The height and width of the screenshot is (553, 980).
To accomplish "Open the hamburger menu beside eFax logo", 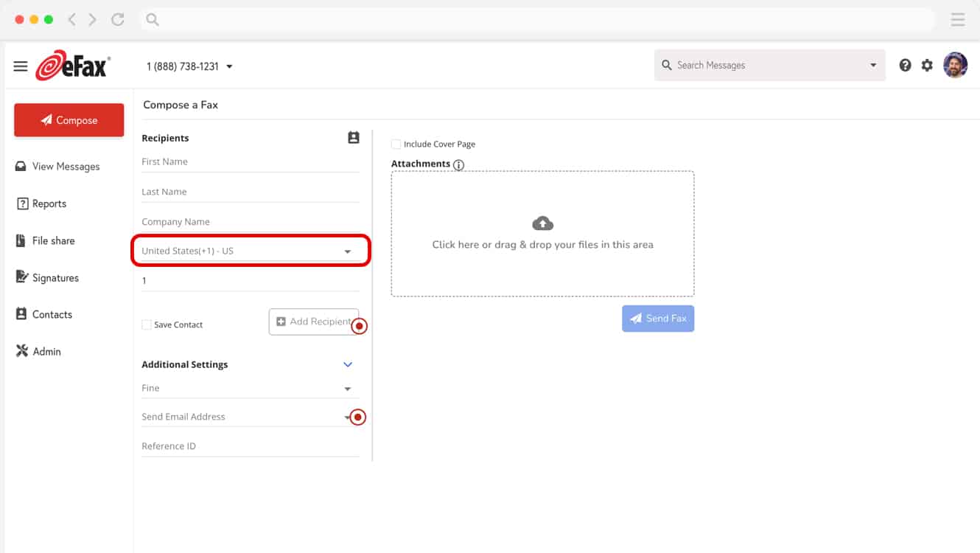I will click(x=20, y=65).
